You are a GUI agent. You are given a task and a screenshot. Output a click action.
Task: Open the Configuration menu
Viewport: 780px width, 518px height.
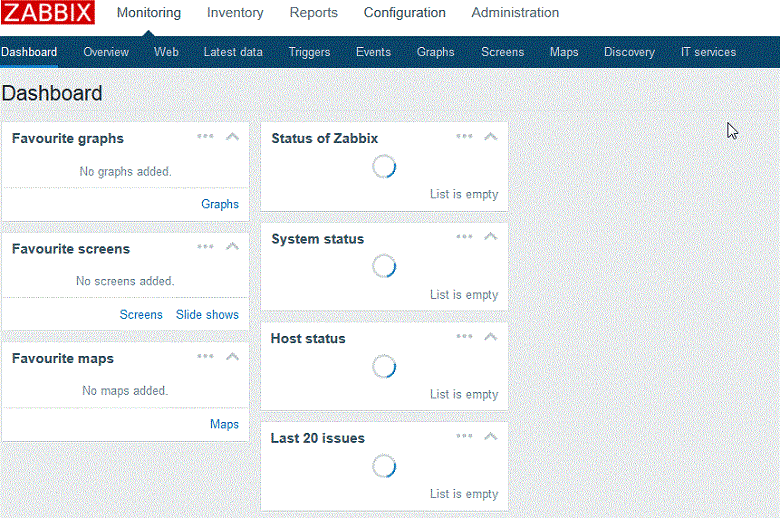(x=404, y=13)
